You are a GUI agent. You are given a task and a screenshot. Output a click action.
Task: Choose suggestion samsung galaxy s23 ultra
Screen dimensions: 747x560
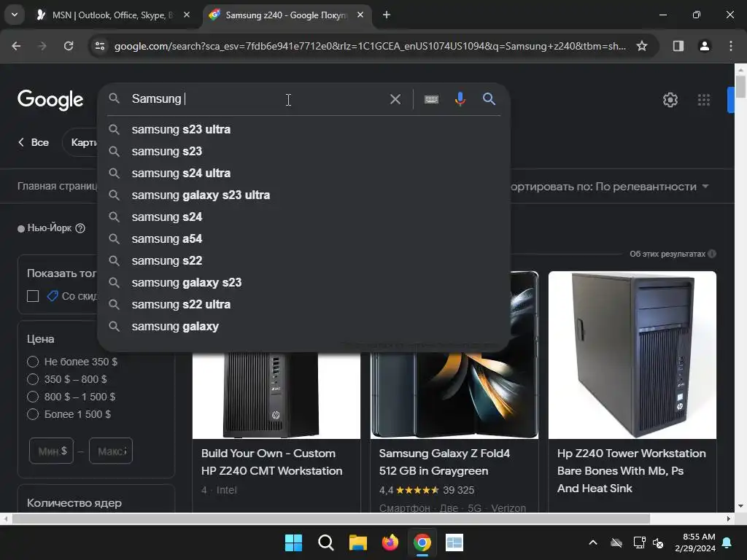(303, 195)
